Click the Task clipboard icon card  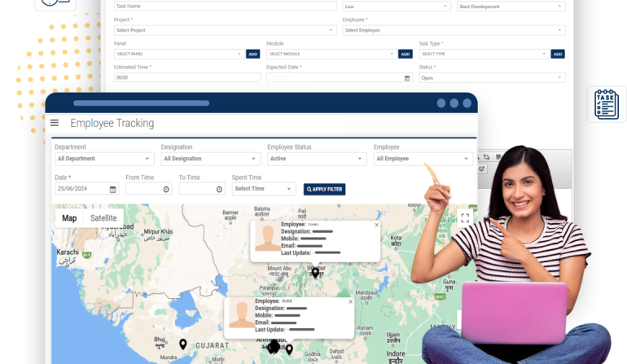[x=606, y=104]
